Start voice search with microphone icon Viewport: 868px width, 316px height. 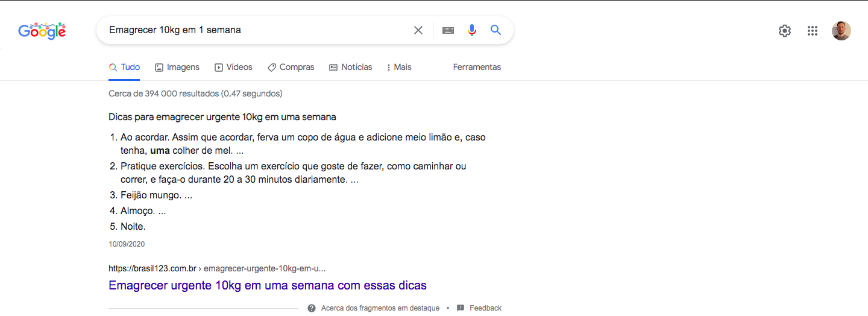472,30
